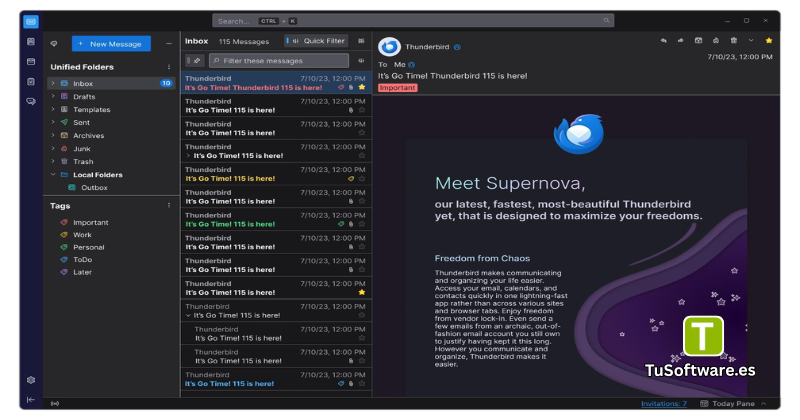Screen dimensions: 800x420
Task: Open the Chat space
Action: (x=31, y=102)
